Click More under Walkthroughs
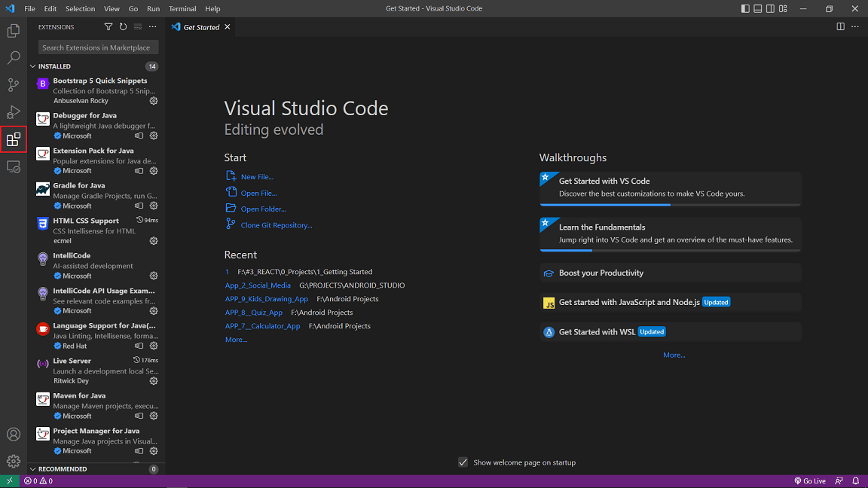The width and height of the screenshot is (868, 488). 674,355
